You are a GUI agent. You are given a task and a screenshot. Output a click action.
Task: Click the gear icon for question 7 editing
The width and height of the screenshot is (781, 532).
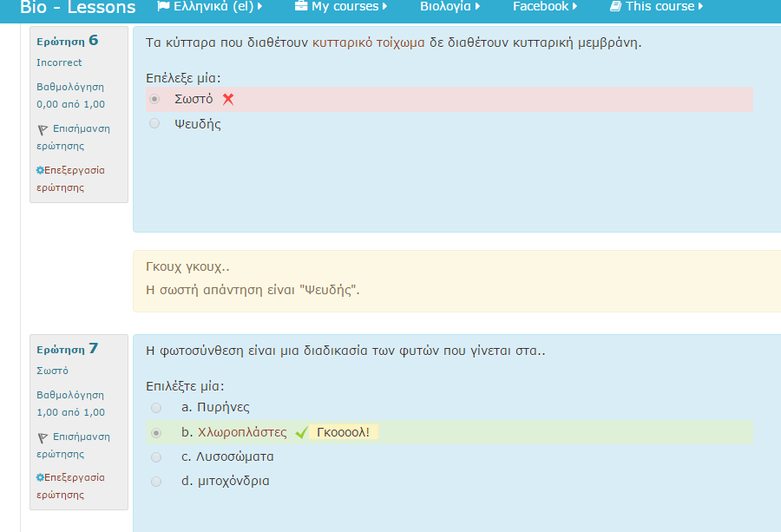coord(40,477)
